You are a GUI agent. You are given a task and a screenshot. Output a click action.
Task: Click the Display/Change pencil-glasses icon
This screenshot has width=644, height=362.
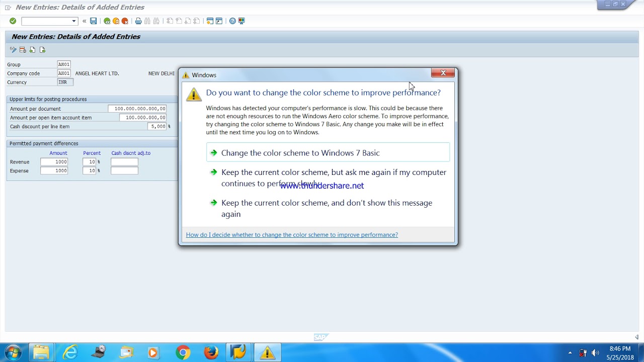coord(13,50)
